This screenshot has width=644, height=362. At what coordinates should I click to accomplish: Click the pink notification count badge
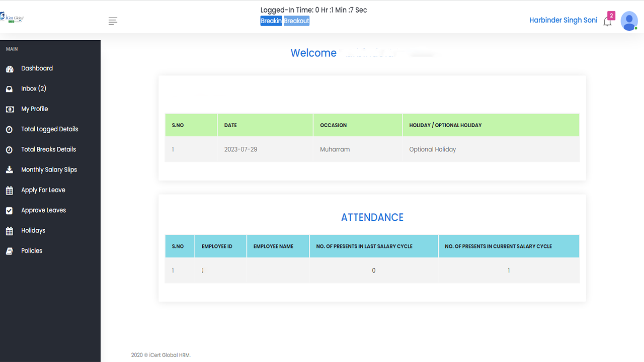tap(611, 16)
